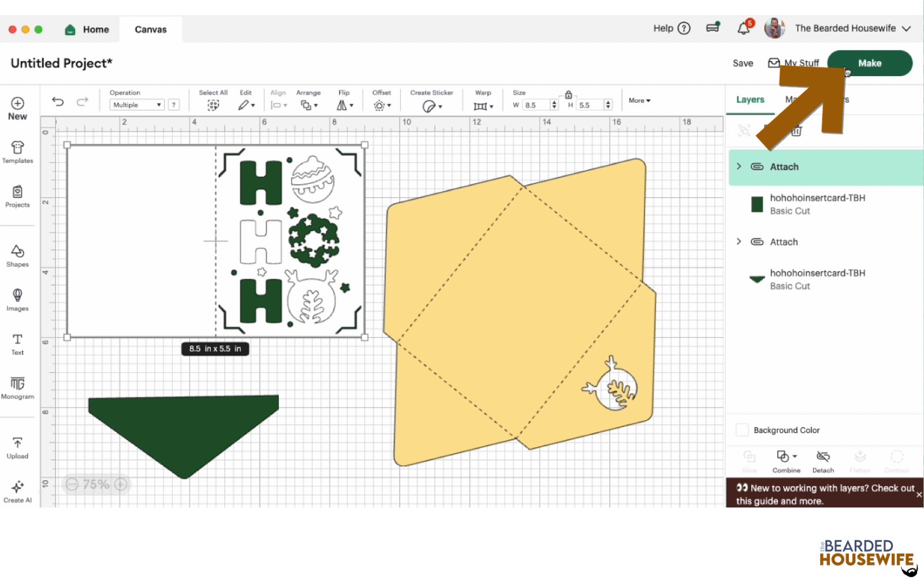Click the Undo arrow
Screen dimensions: 924x587
tap(58, 102)
